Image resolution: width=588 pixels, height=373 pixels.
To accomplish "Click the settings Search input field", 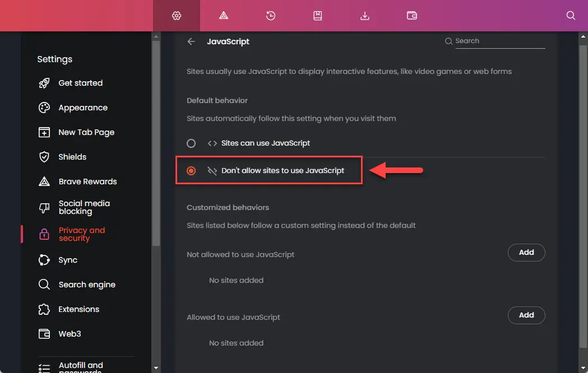I will [x=500, y=41].
